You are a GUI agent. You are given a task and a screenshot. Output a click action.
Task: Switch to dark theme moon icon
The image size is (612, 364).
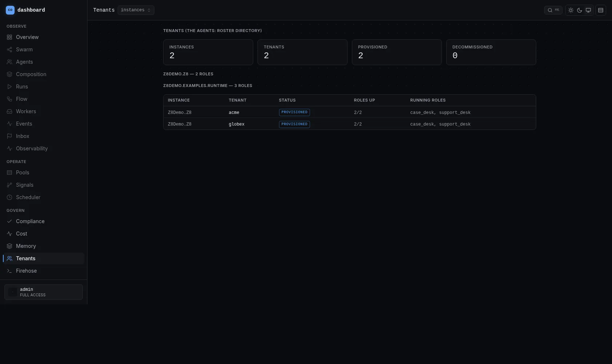coord(580,10)
